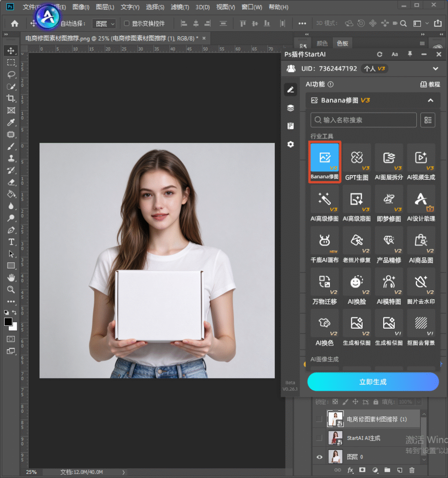Open the AI换脸 tool
The width and height of the screenshot is (448, 478).
tap(357, 286)
